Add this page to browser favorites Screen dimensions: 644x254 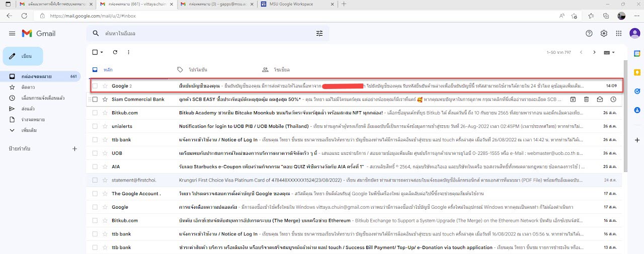[x=574, y=16]
